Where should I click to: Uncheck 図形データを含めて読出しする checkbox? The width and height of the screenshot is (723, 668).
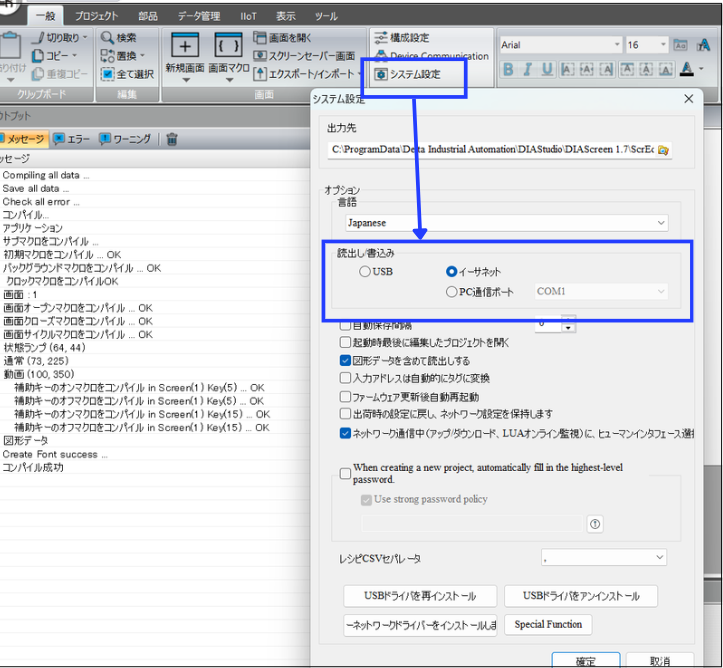(346, 361)
